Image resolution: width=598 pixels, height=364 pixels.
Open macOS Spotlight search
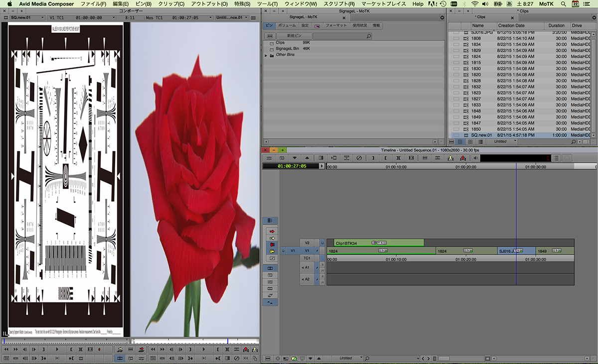click(563, 3)
